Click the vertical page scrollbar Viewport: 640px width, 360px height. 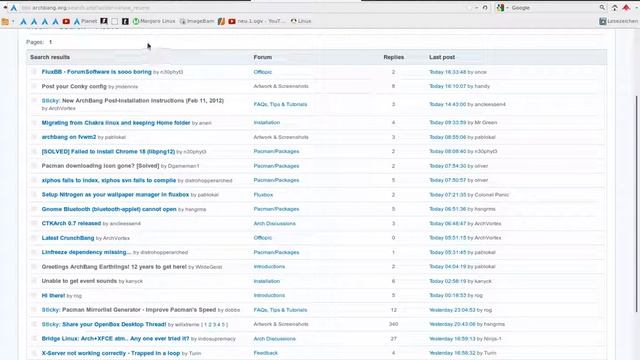[x=636, y=204]
